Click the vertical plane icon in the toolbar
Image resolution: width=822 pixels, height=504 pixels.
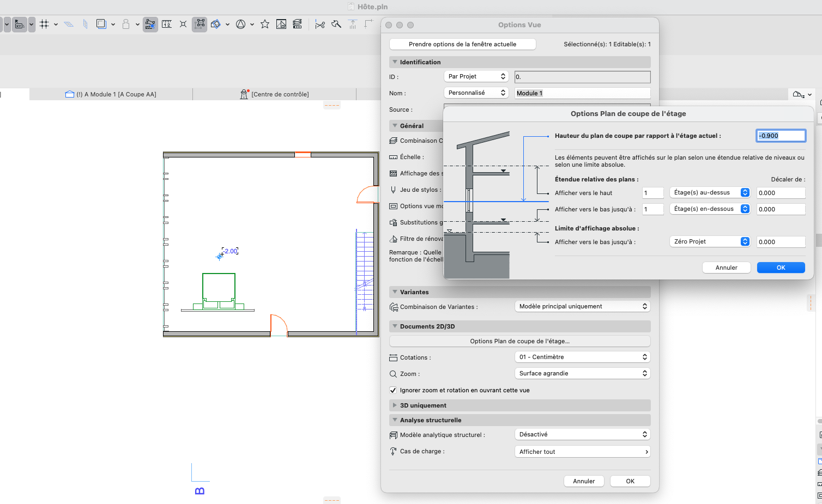pos(85,24)
